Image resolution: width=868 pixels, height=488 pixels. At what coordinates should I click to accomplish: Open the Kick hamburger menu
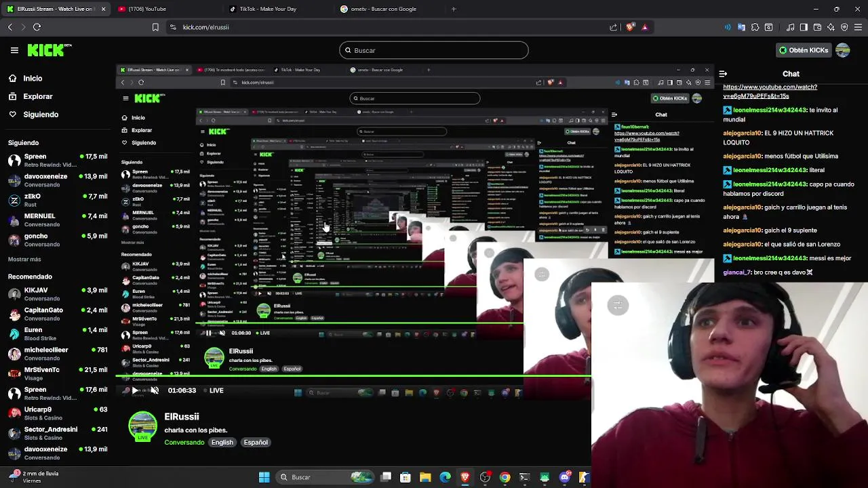coord(14,50)
